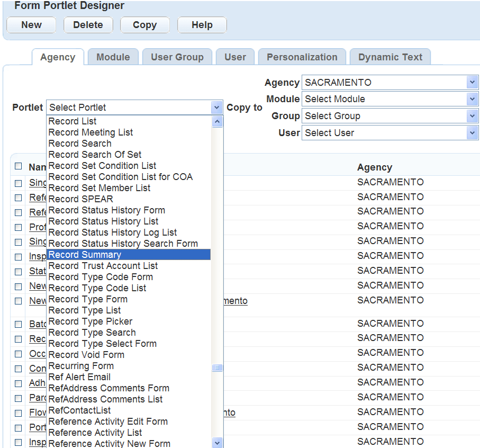Toggle the select-all checkbox in Name header

tap(19, 166)
